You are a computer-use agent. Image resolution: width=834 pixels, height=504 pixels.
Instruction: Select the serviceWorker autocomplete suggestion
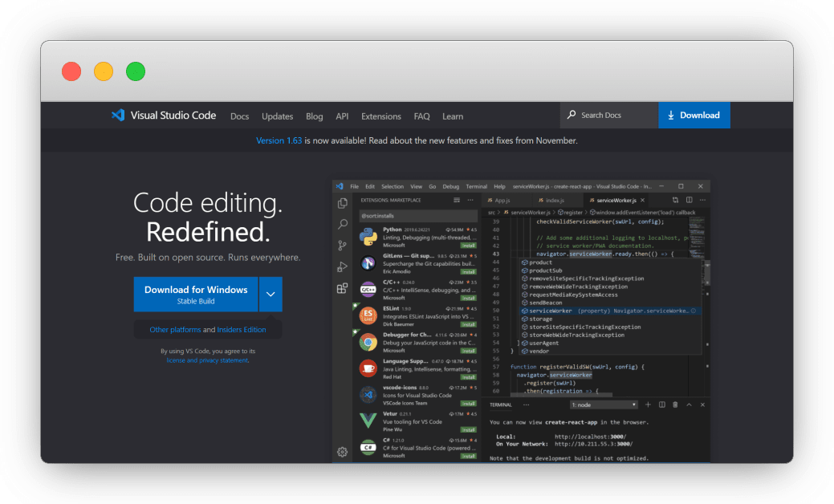point(610,311)
